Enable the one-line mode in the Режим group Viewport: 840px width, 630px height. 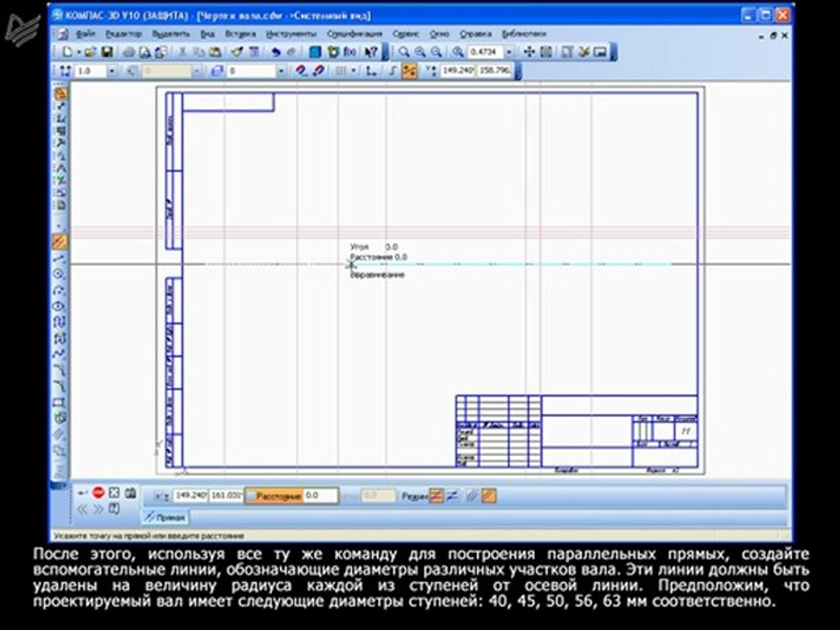pos(437,496)
